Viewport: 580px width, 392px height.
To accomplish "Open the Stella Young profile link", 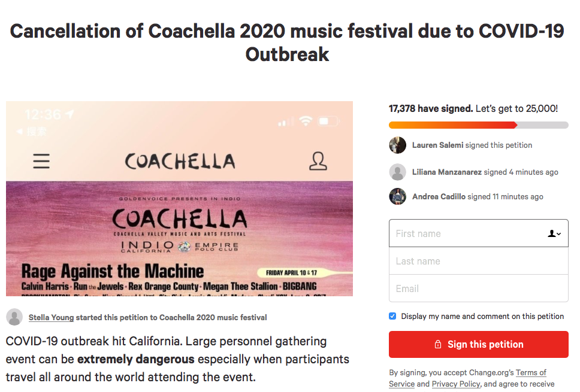I will coord(51,317).
